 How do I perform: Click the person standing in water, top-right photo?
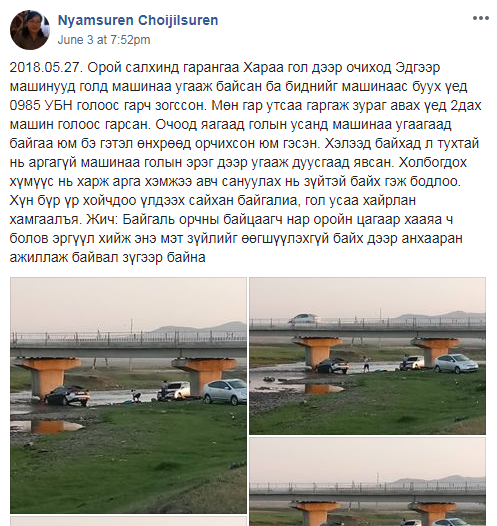366,364
